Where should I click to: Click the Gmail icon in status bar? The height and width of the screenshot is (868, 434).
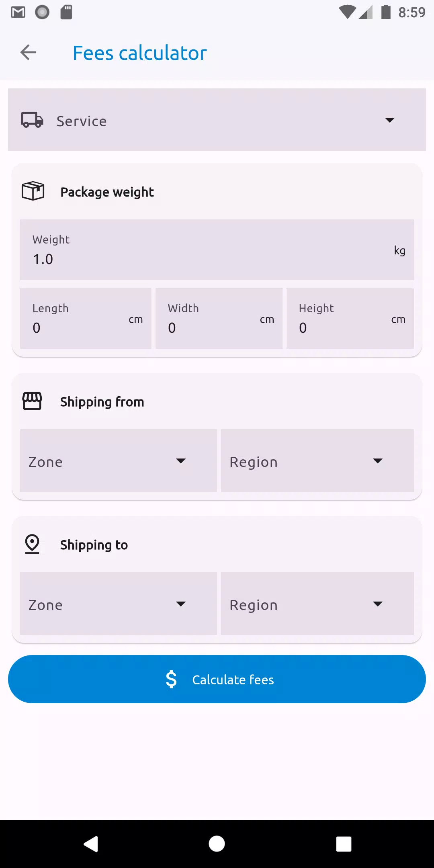pos(18,12)
